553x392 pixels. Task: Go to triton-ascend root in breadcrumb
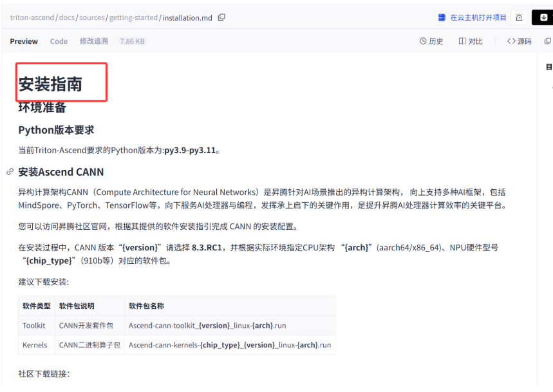click(x=32, y=17)
